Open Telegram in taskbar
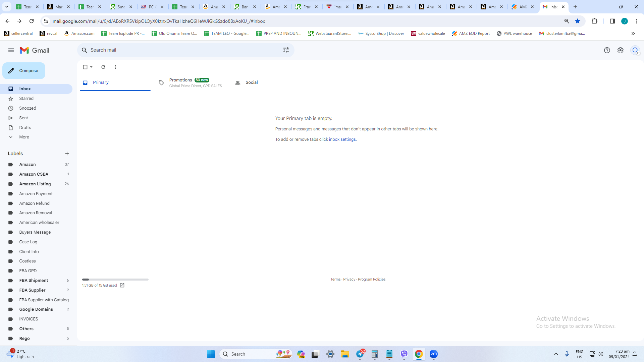This screenshot has height=362, width=644. [360, 354]
